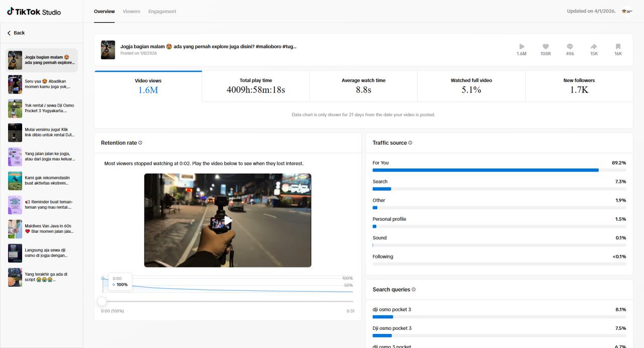
Task: Click the play count icon above 1.6M
Action: click(x=522, y=46)
